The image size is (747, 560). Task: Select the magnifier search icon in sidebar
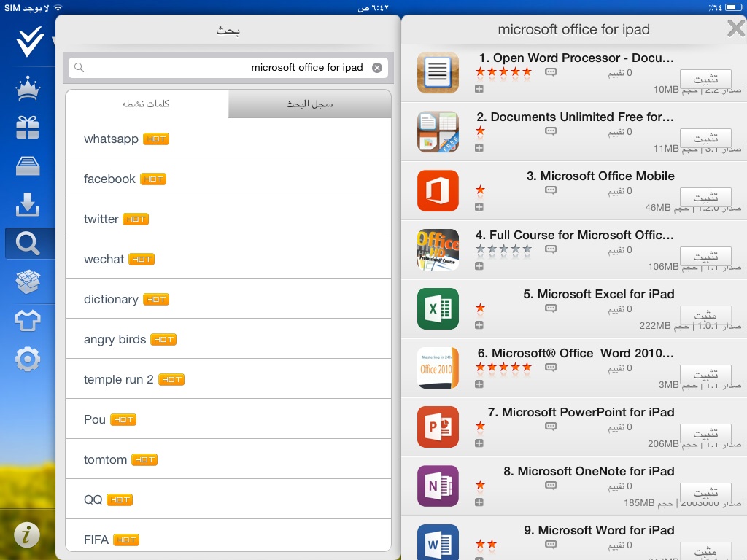(28, 244)
